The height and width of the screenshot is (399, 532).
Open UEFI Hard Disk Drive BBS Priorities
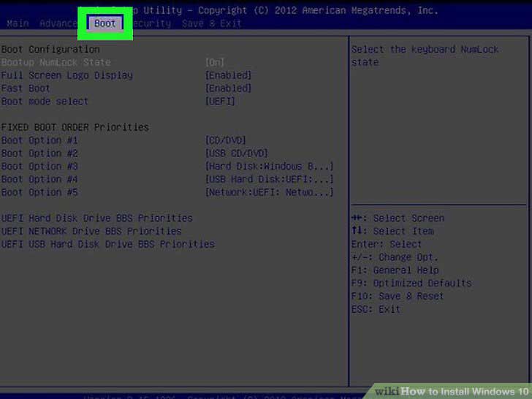97,218
